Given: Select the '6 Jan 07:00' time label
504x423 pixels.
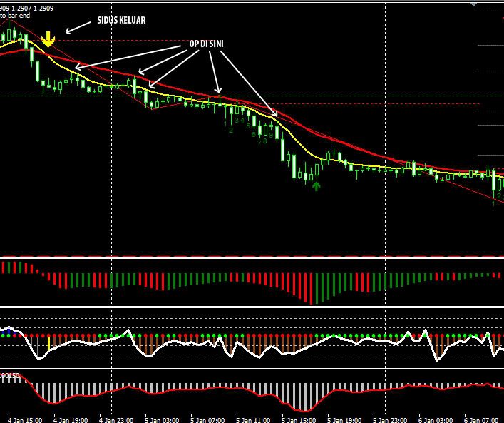Looking at the screenshot, I should coord(481,419).
